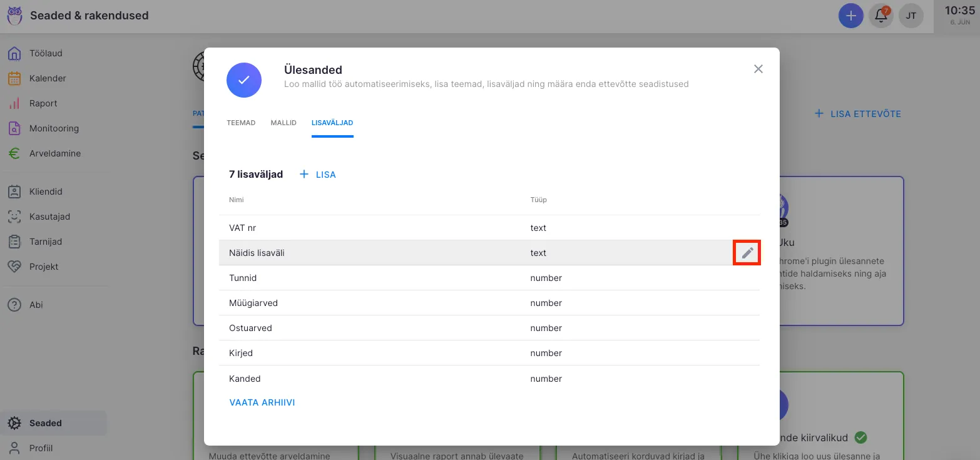Open Arveldamine in the sidebar
The width and height of the screenshot is (980, 460).
tap(54, 153)
